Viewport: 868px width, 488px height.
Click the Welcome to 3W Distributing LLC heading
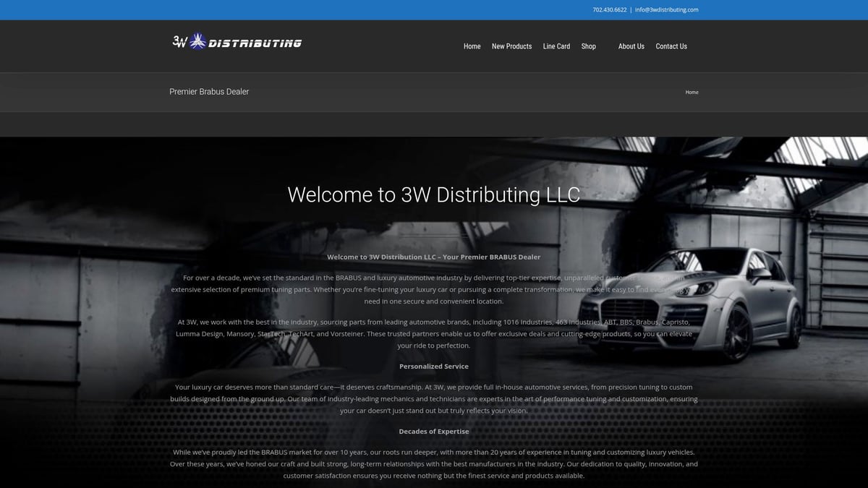433,194
